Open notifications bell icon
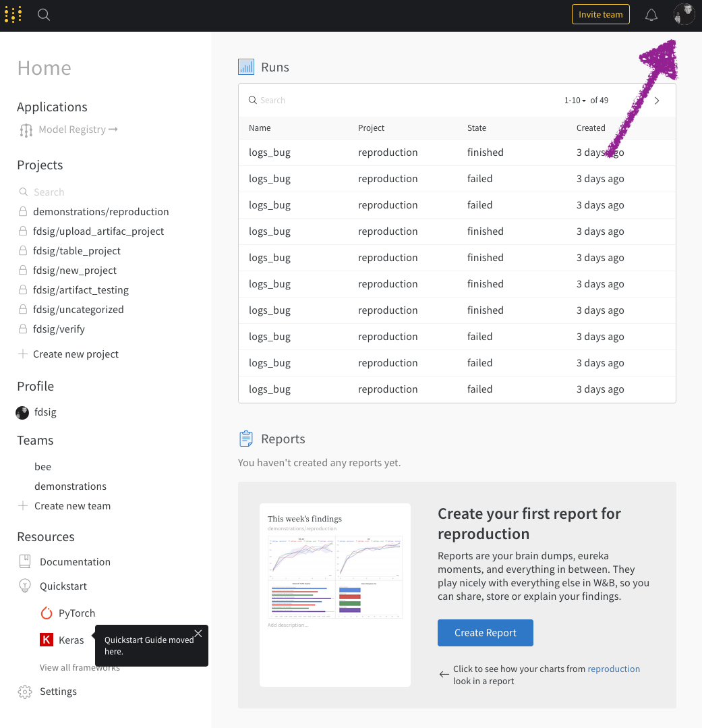 651,14
